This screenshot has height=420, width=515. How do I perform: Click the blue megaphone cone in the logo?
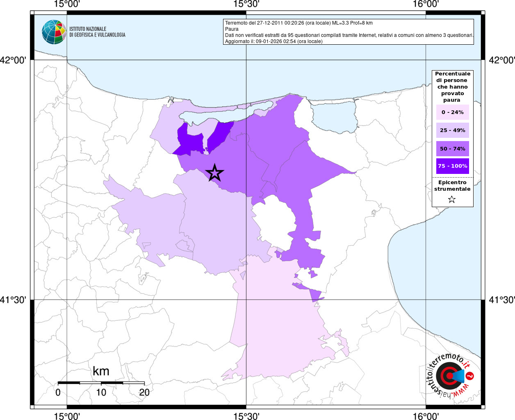[x=459, y=376]
